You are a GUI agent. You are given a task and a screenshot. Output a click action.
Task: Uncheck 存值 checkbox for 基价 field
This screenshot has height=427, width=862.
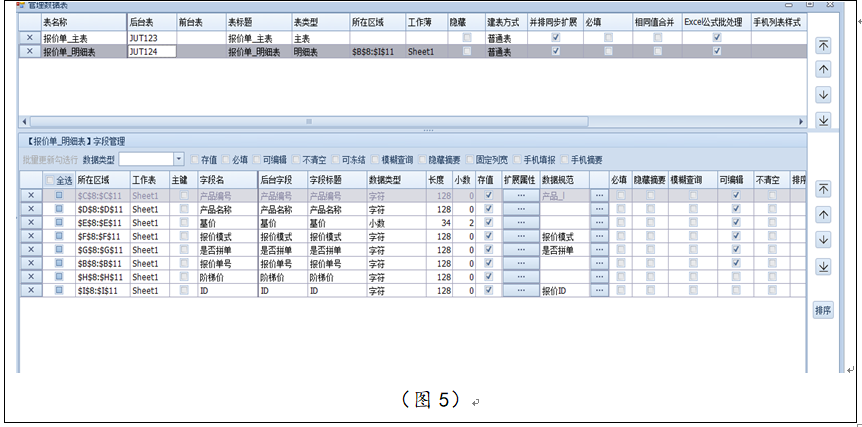(488, 224)
